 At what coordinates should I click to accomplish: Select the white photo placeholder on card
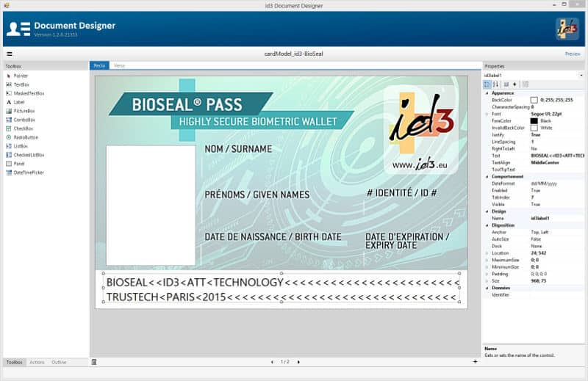tap(151, 206)
